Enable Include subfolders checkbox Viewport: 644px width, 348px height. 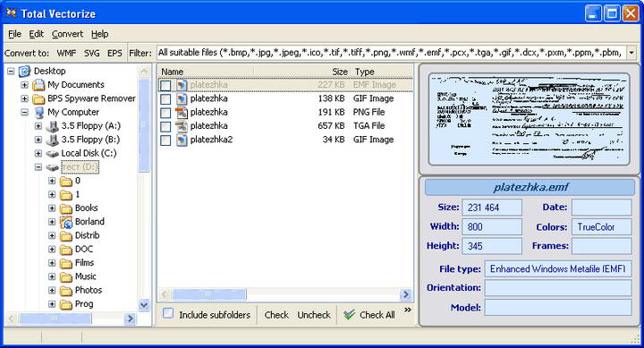pyautogui.click(x=168, y=313)
